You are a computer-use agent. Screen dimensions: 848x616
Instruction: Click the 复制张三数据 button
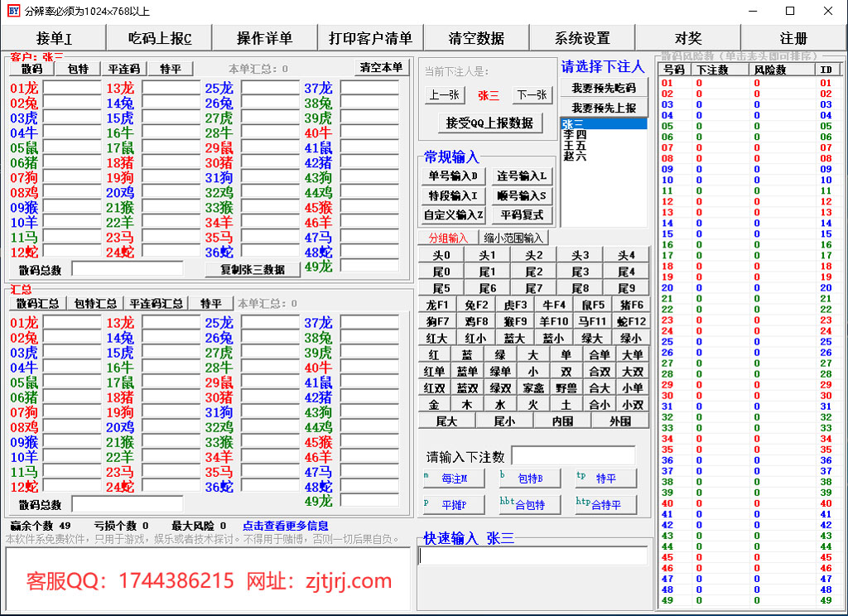(x=253, y=269)
